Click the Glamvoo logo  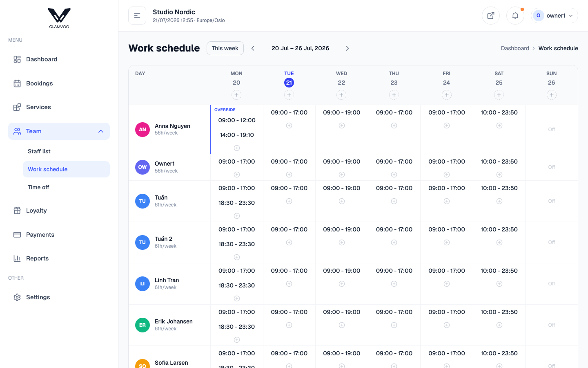click(59, 18)
